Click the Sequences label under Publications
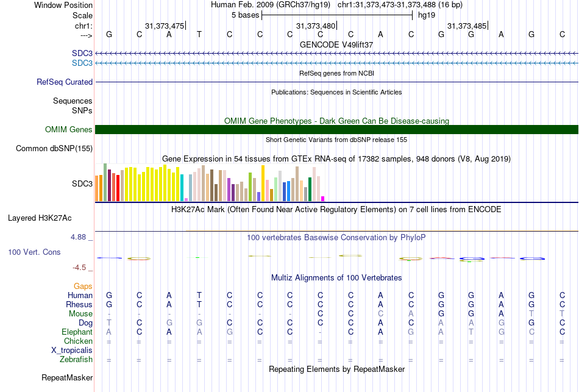This screenshot has height=392, width=579. (x=73, y=101)
